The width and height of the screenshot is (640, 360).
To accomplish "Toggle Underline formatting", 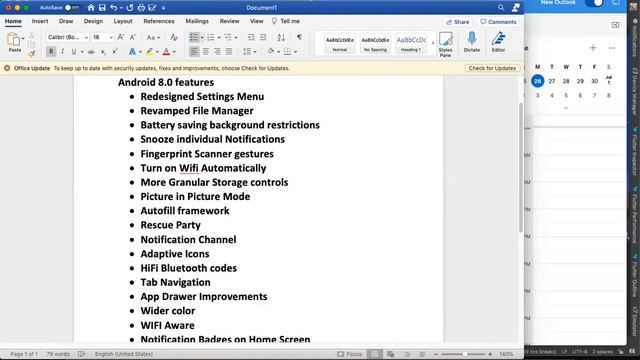I will click(x=74, y=52).
